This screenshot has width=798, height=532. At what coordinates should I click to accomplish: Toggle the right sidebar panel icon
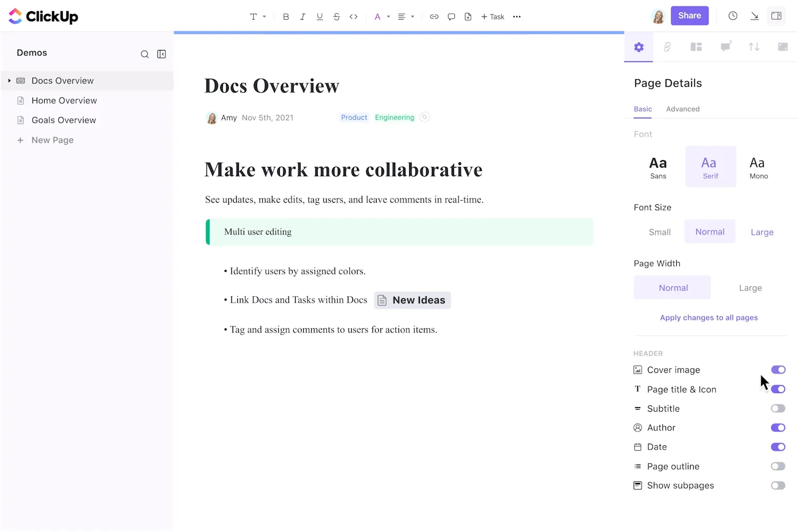click(777, 16)
